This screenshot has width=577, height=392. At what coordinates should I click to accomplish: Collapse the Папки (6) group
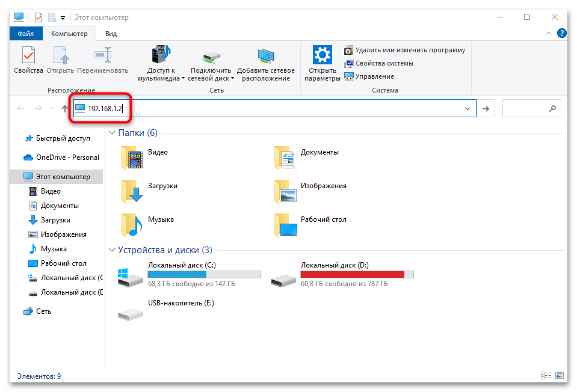[112, 133]
